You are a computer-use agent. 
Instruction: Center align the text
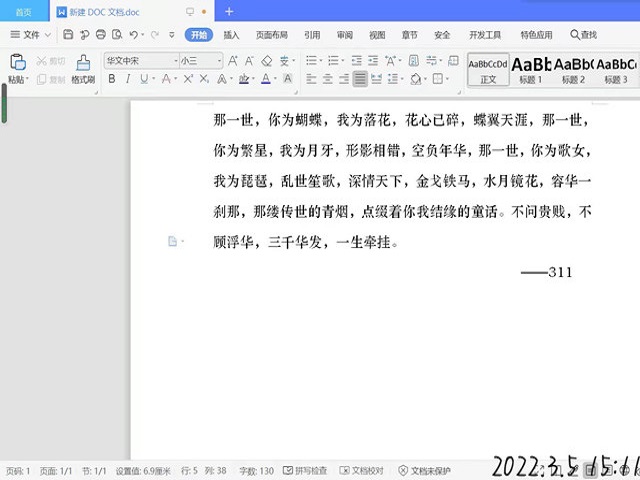328,79
